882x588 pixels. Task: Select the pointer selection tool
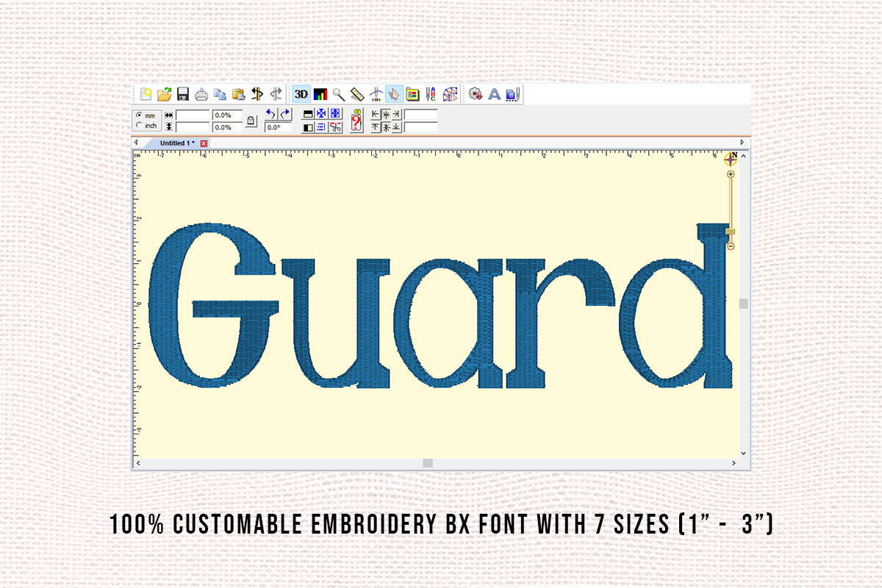pyautogui.click(x=393, y=94)
